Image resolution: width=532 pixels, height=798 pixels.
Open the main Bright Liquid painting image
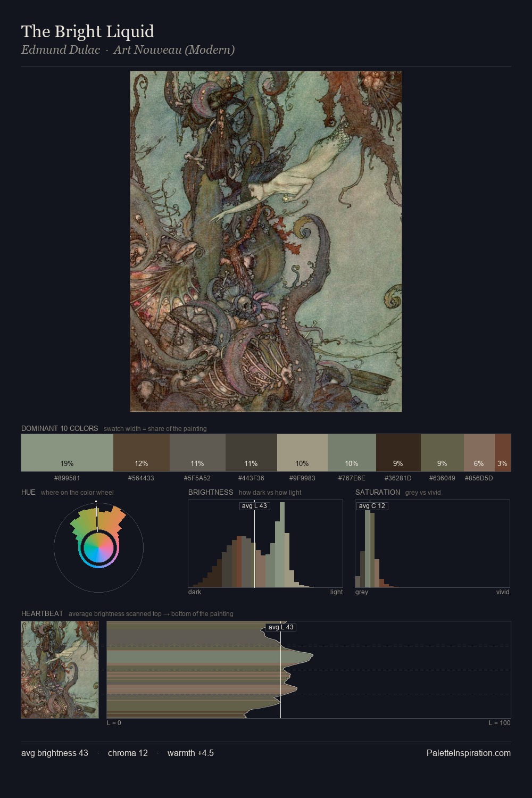(x=266, y=242)
